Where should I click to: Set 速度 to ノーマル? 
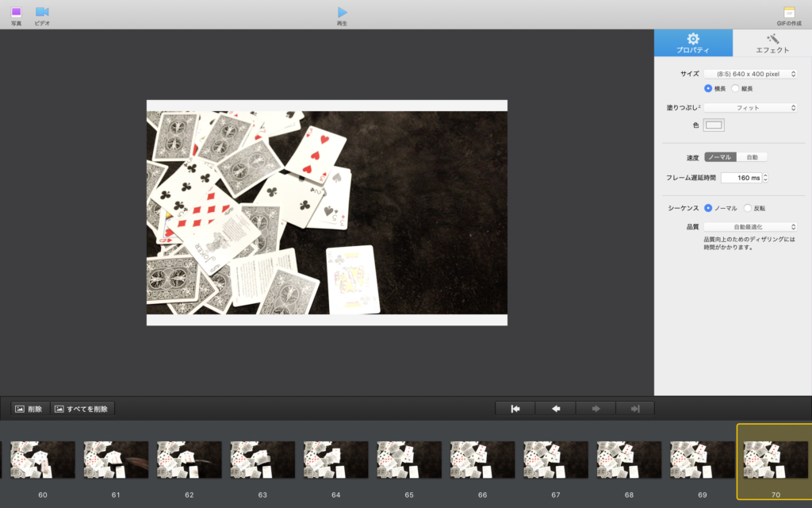point(720,157)
